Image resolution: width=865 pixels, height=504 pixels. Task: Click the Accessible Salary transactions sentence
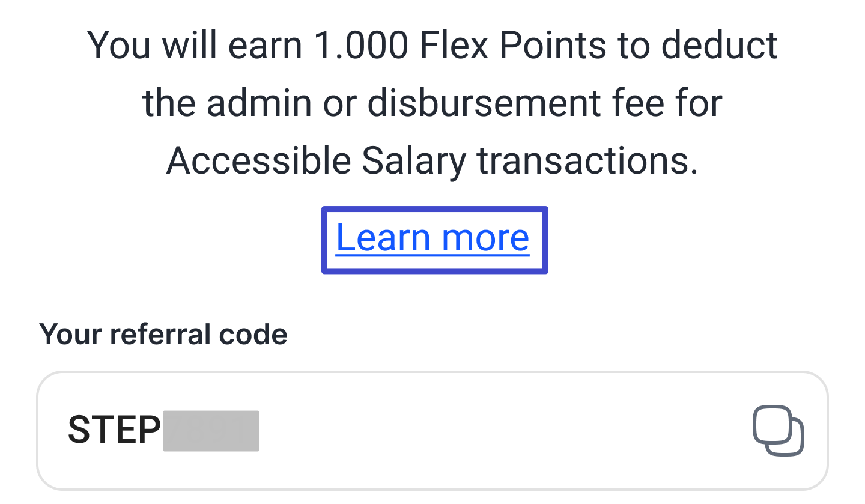pos(434,160)
